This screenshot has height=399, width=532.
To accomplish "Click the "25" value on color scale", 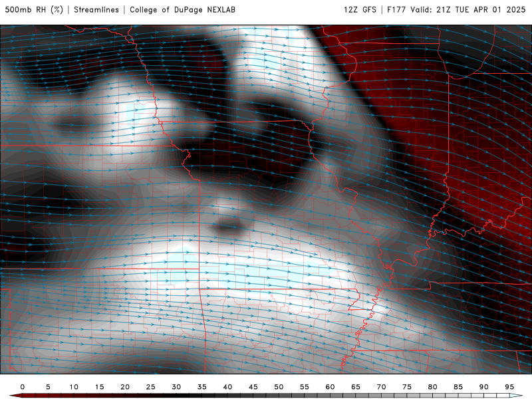I will point(151,387).
